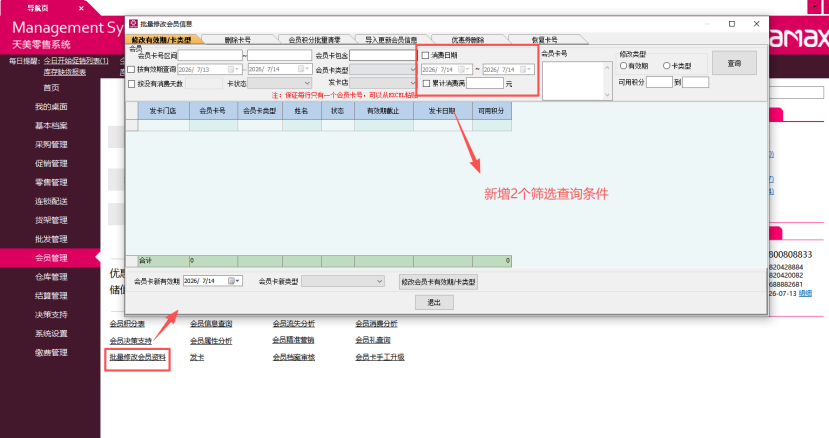
Task: Open 有效期查询 end date picker arrow
Action: 307,69
